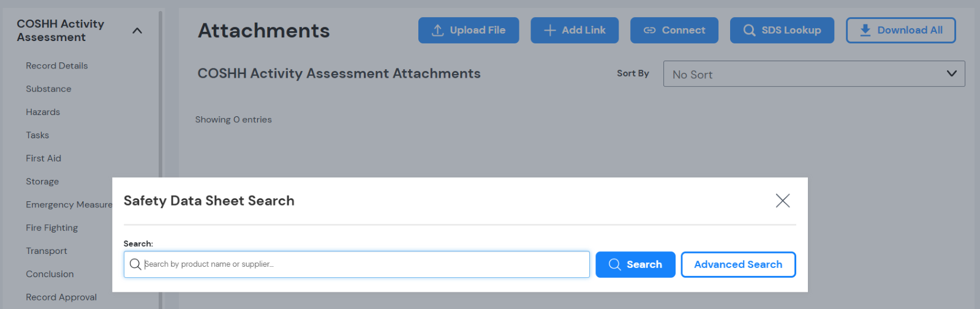The width and height of the screenshot is (980, 309).
Task: Click the Add Link button
Action: click(575, 30)
